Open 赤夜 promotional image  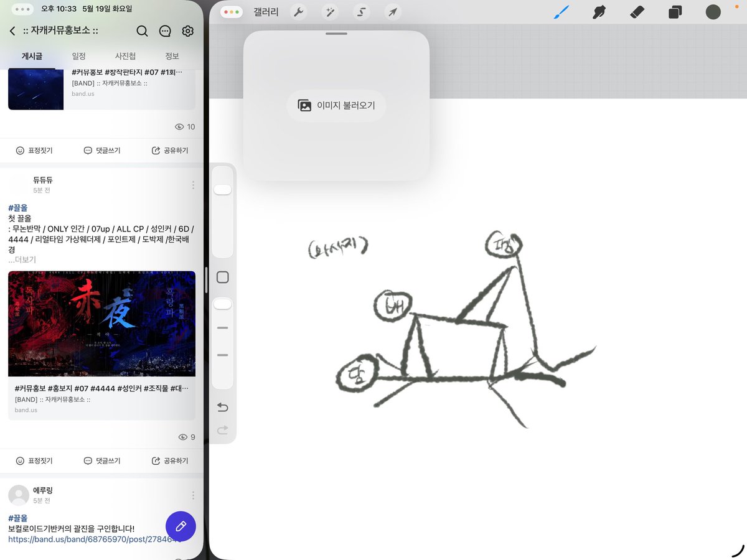coord(101,324)
